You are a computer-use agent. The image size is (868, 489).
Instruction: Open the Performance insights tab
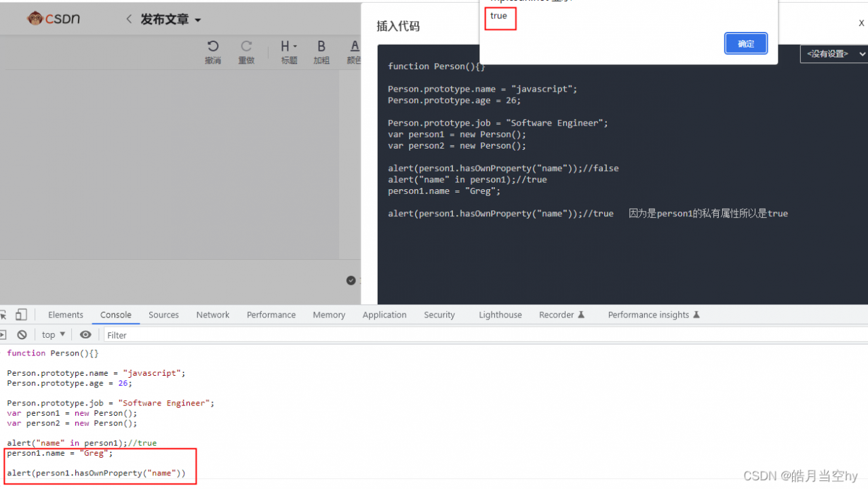pos(654,315)
